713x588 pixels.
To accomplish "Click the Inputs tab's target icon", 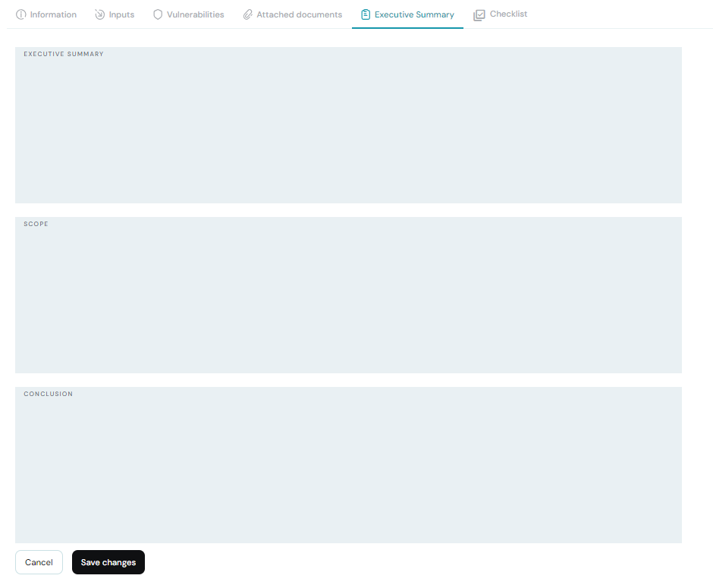I will point(100,14).
